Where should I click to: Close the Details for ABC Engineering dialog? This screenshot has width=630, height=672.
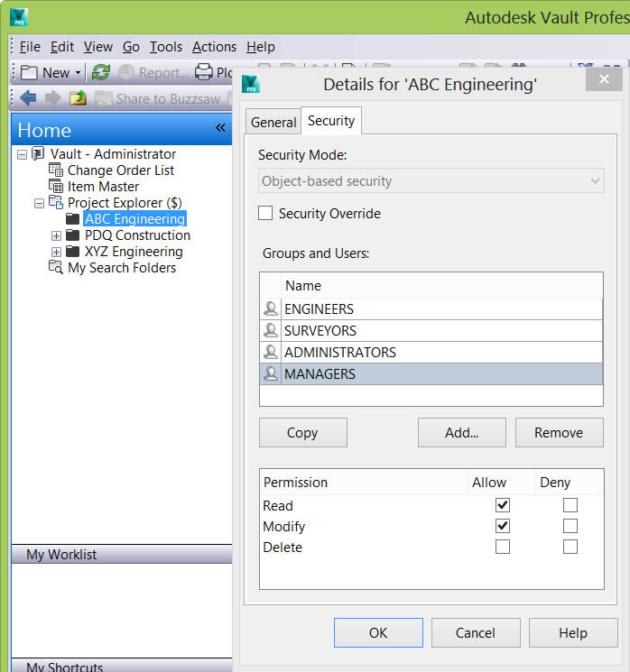(x=604, y=78)
